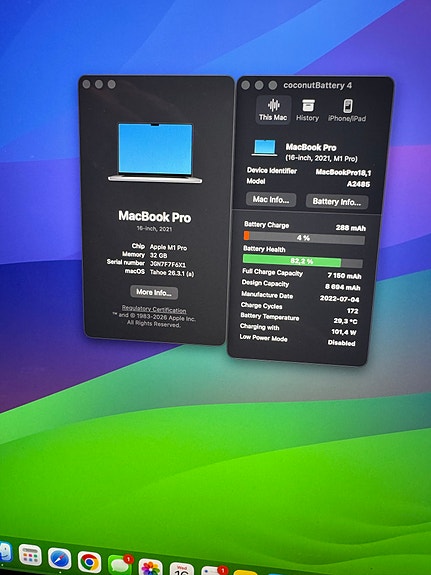Open Finder from the dock
The width and height of the screenshot is (431, 575).
click(x=4, y=553)
